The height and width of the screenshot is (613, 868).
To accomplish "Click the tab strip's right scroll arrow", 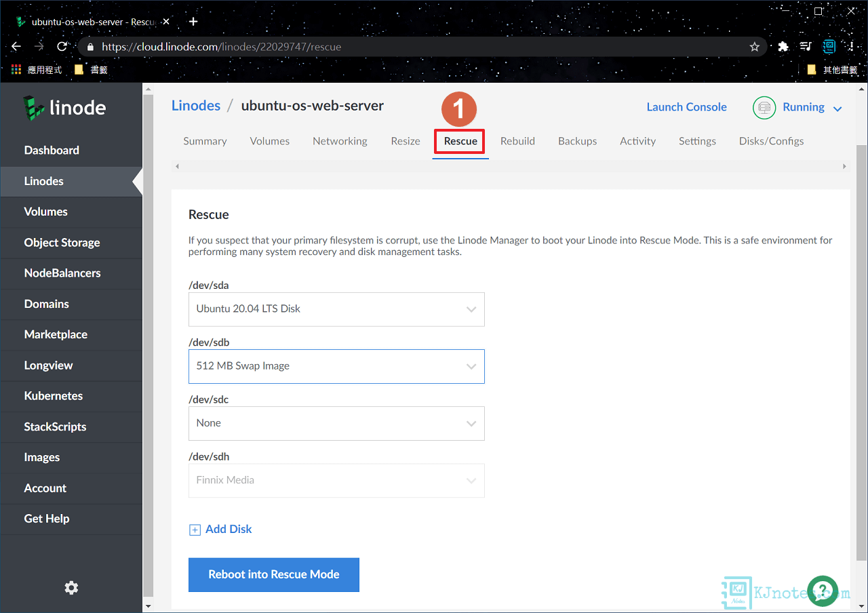I will click(x=844, y=166).
